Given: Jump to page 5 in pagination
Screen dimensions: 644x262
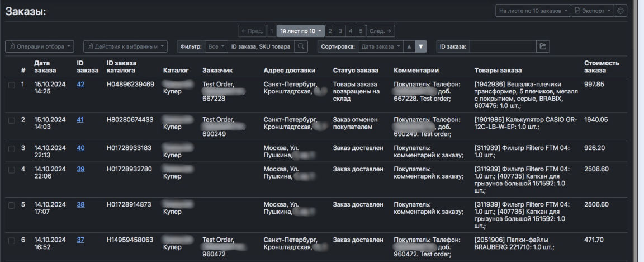Looking at the screenshot, I should pyautogui.click(x=361, y=30).
